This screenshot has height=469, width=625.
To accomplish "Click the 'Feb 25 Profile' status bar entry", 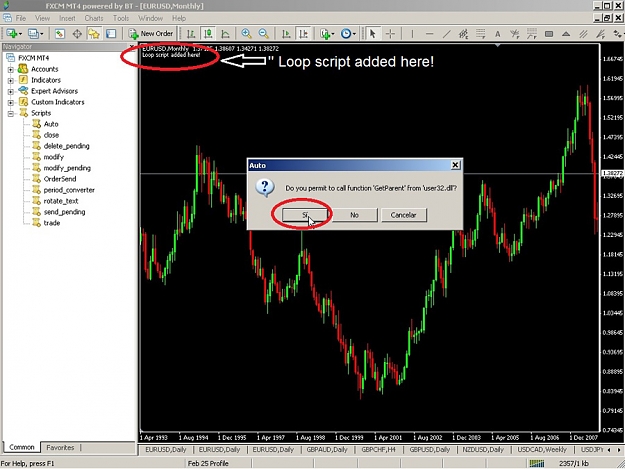I will click(x=208, y=463).
